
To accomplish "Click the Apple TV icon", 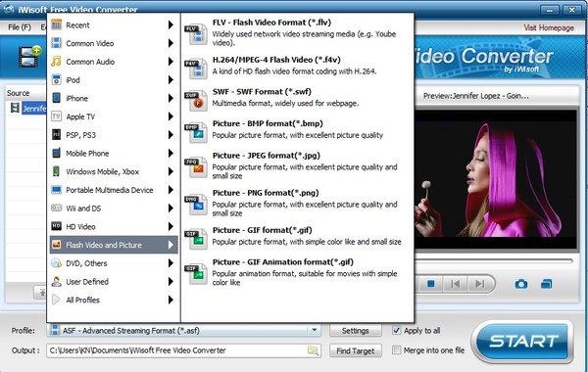I will tap(56, 116).
